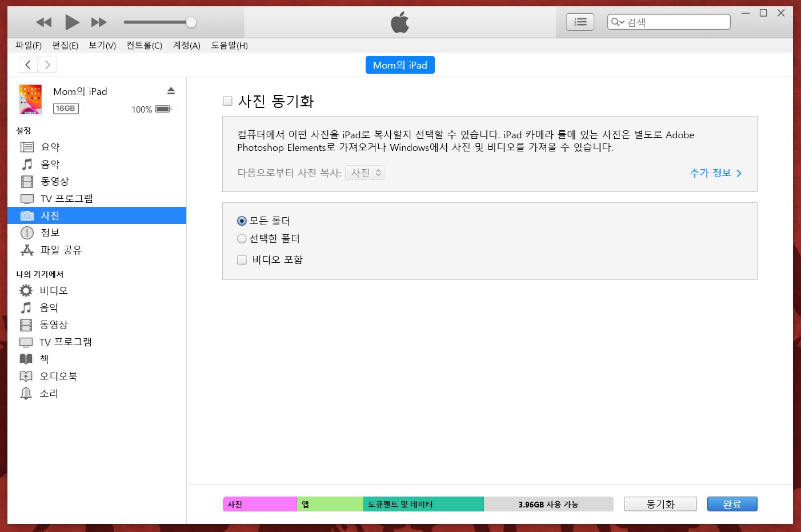801x532 pixels.
Task: Open the 보기(V) menu
Action: (102, 45)
